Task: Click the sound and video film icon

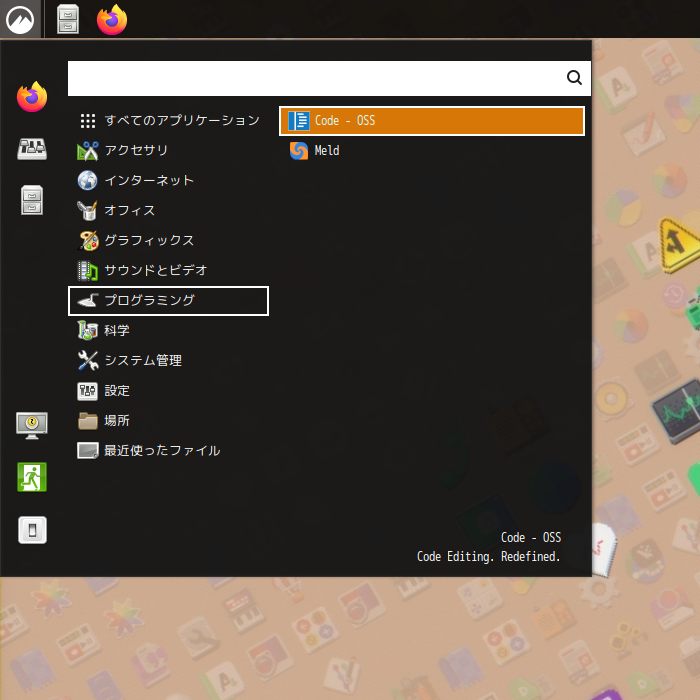Action: point(88,271)
